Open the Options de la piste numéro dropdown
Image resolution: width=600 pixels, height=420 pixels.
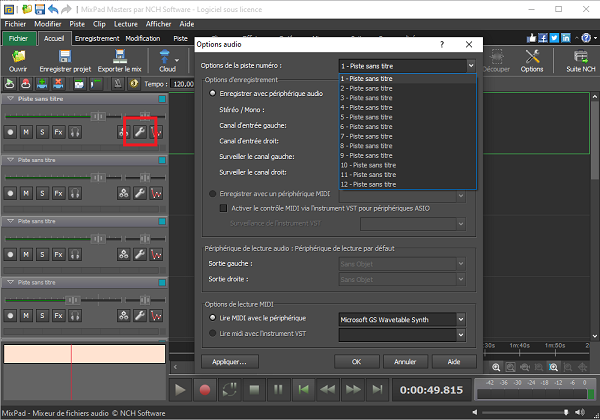tap(407, 66)
